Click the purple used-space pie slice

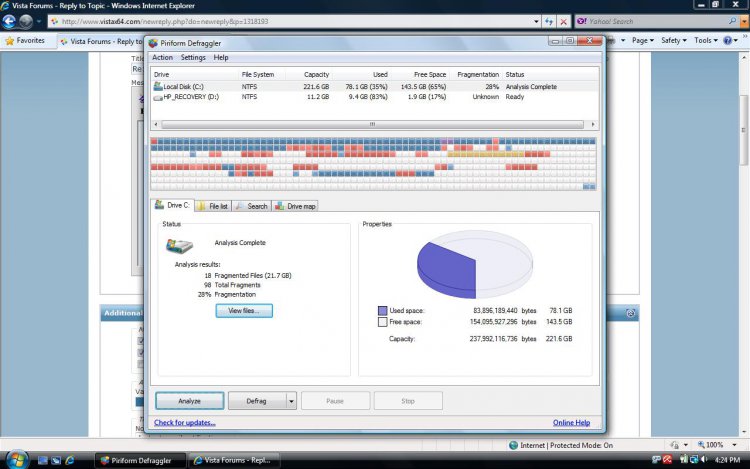click(x=445, y=268)
